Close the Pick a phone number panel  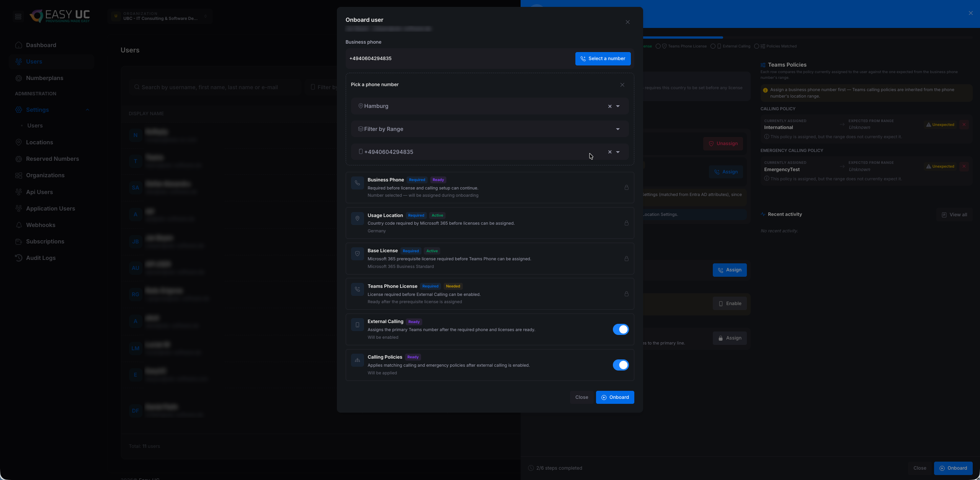(x=622, y=85)
